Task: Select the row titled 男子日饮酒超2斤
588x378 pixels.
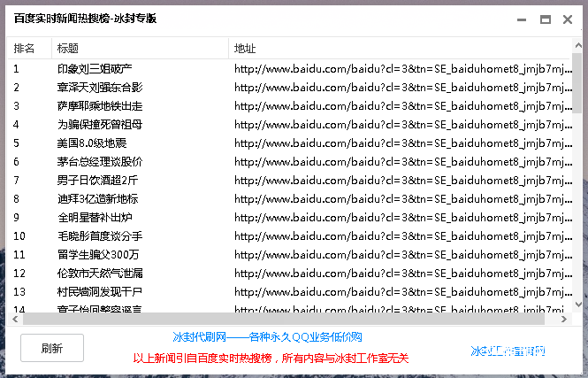Action: click(290, 181)
